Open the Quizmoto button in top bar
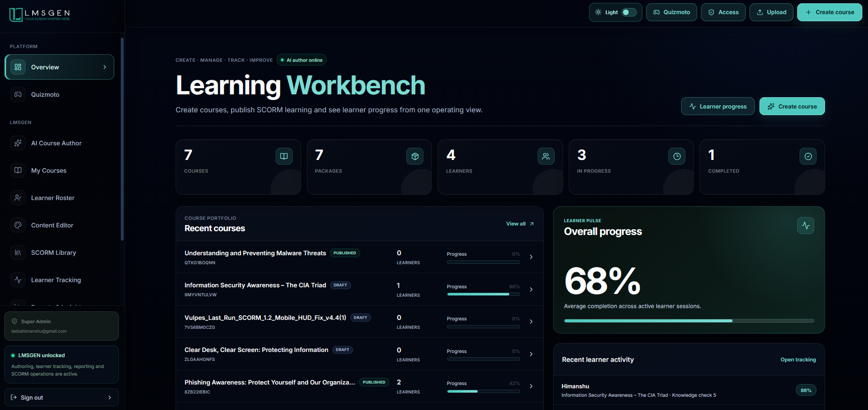868x410 pixels. pyautogui.click(x=671, y=12)
